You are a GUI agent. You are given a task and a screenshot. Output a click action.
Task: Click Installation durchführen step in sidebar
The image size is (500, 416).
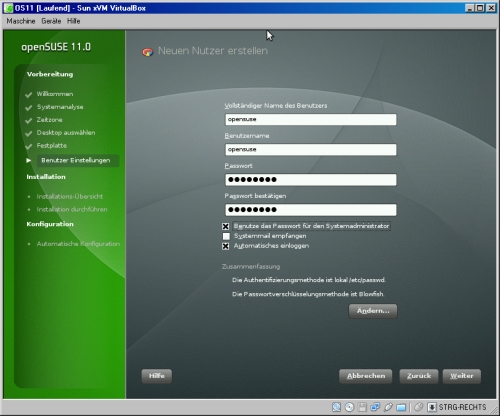[72, 209]
